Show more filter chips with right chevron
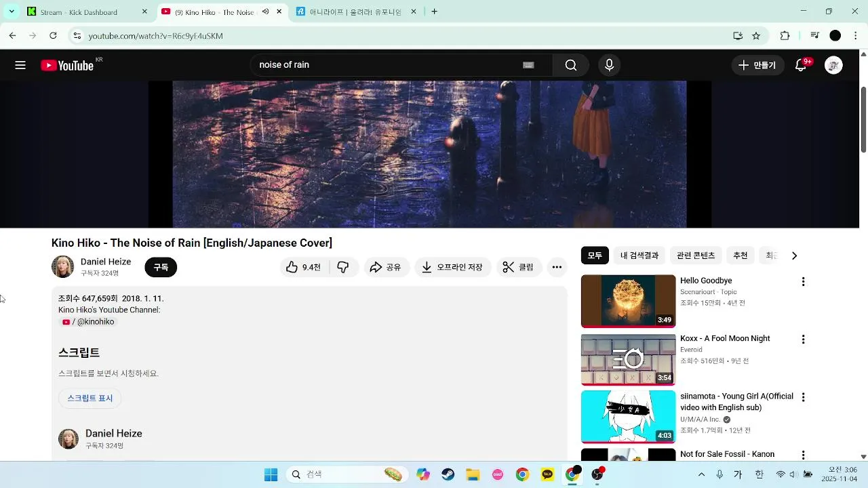The image size is (868, 488). (x=794, y=256)
